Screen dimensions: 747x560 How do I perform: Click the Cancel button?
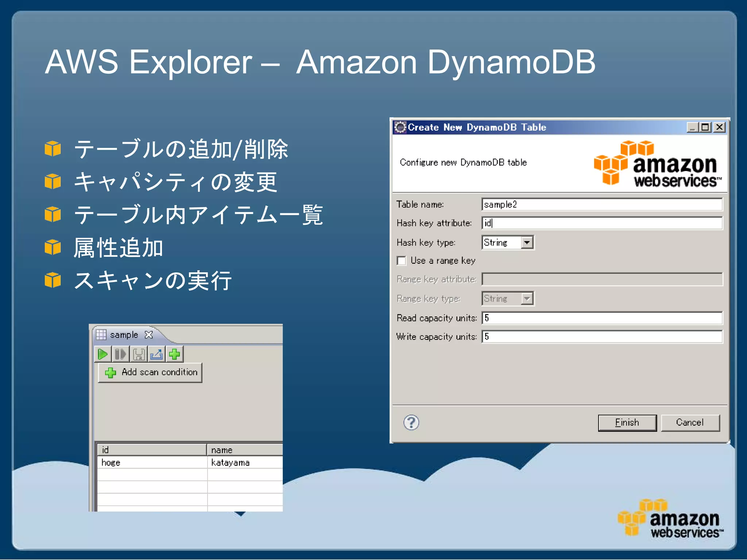(690, 423)
